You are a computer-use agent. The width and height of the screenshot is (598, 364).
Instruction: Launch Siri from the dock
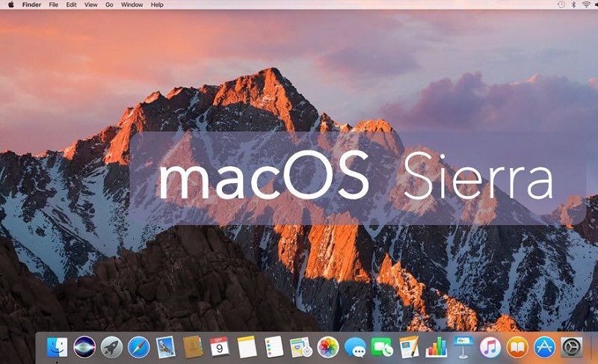84,348
